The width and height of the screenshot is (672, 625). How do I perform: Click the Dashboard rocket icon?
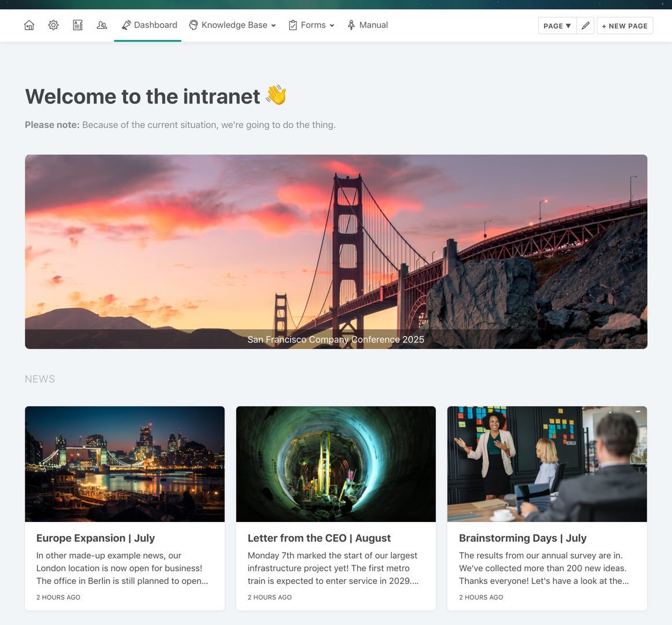[x=126, y=25]
